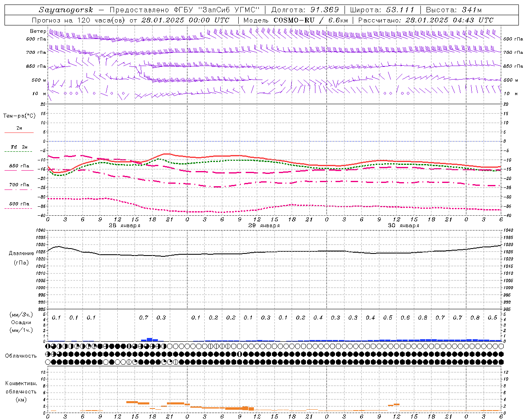The width and height of the screenshot is (525, 420).
Task: Click the "Ветер" wind panel label
Action: (x=38, y=31)
